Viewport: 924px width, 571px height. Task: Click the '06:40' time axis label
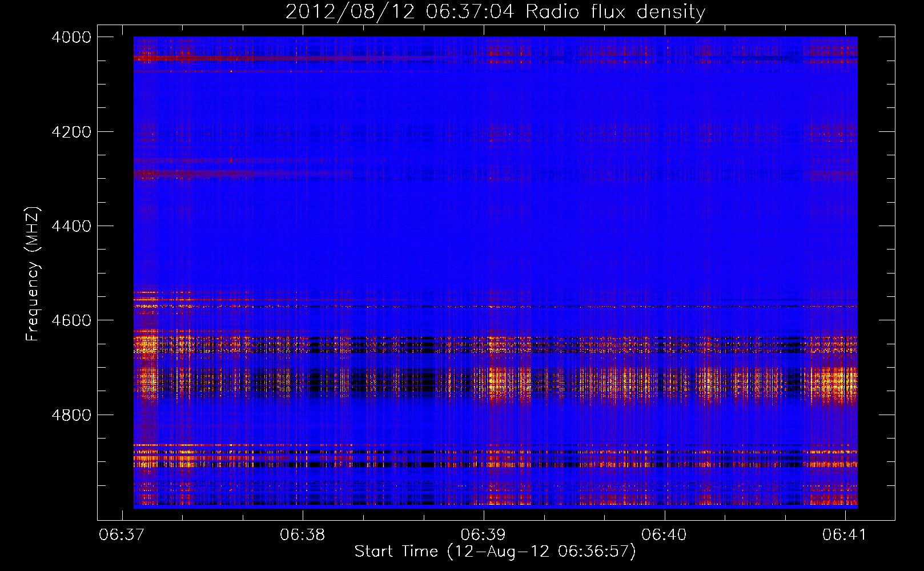click(x=664, y=535)
